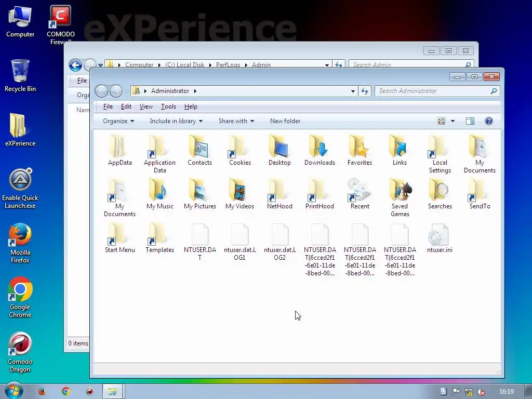Open the Favorites folder
This screenshot has width=532, height=399.
[360, 150]
